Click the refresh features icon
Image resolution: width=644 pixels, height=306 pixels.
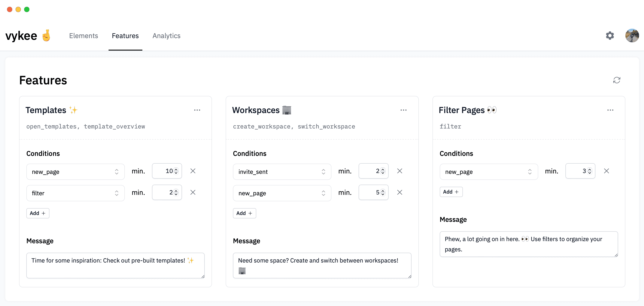(x=617, y=80)
